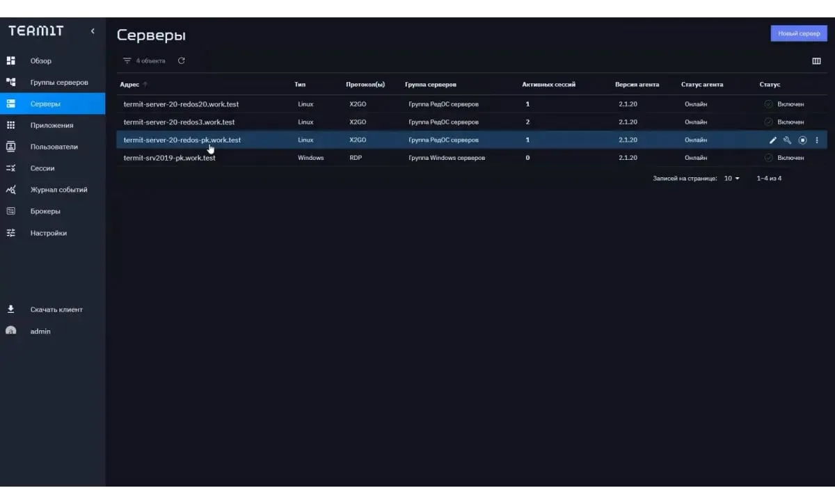Collapse the sidebar with the chevron arrow
Screen dimensions: 835x504
93,31
